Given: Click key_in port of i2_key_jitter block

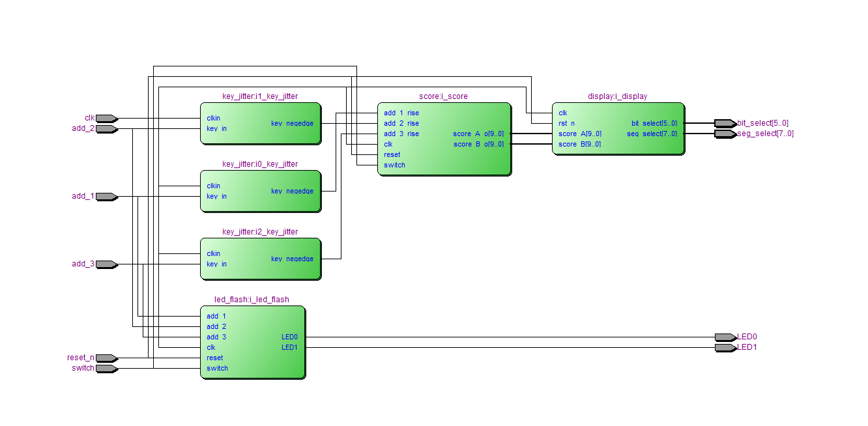Looking at the screenshot, I should click(x=217, y=264).
